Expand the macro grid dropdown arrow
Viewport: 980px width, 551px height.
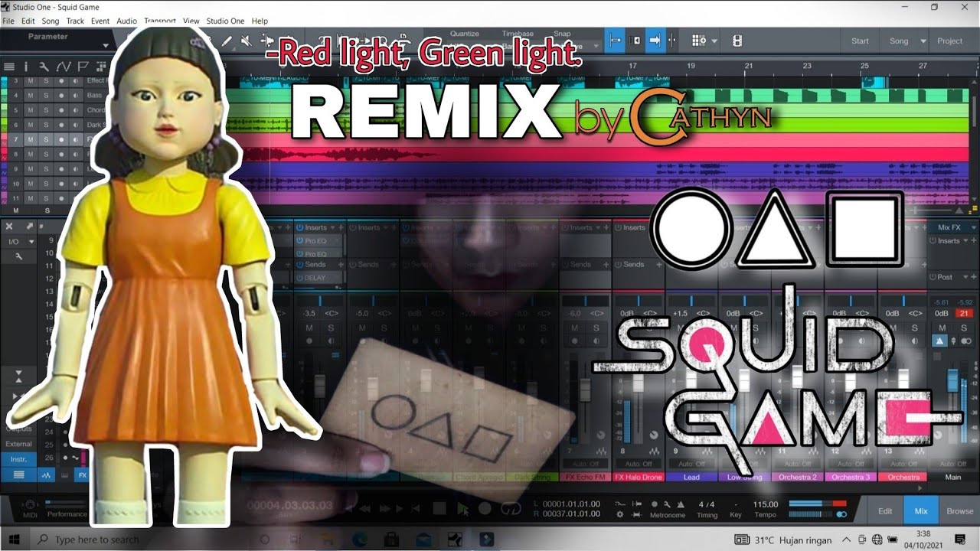[x=714, y=41]
